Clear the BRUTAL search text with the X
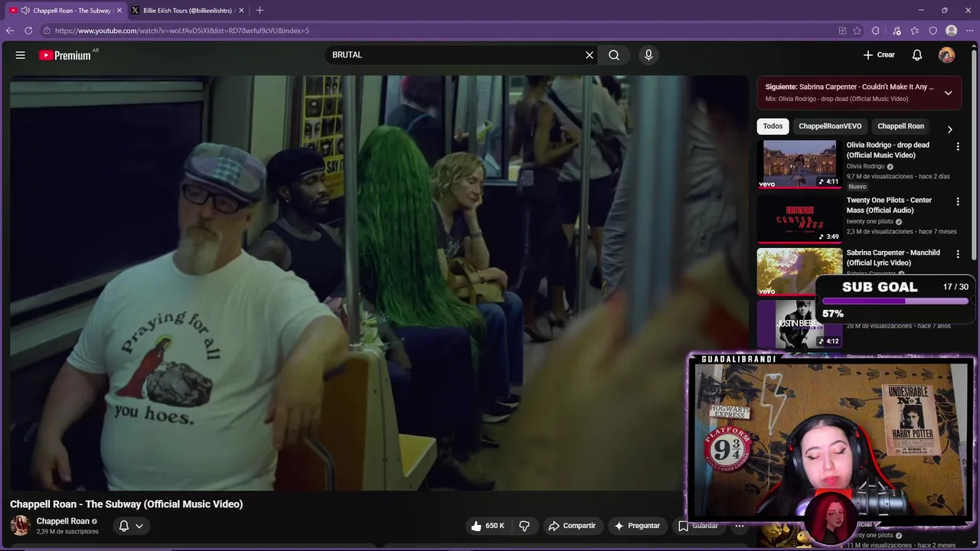The height and width of the screenshot is (551, 980). click(x=590, y=55)
